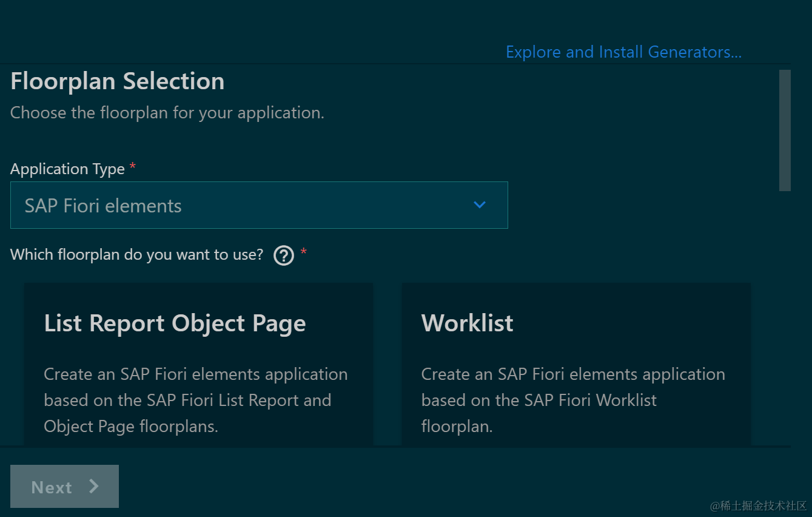Open the Explore and Install Generators link
Viewport: 812px width, 517px height.
[623, 52]
